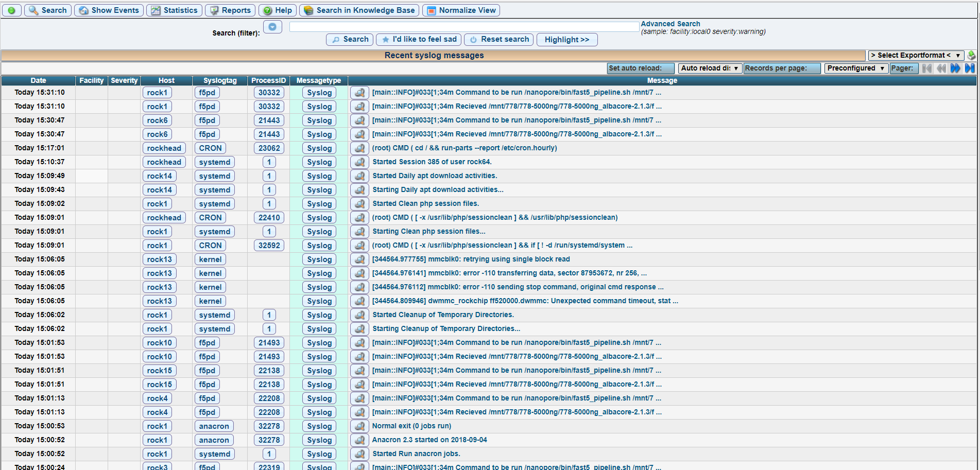Image resolution: width=980 pixels, height=470 pixels.
Task: Click the search filter text field
Action: [x=463, y=27]
